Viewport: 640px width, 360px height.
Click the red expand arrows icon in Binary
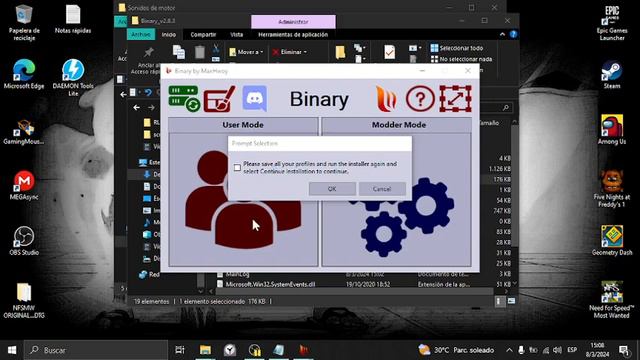click(x=456, y=98)
